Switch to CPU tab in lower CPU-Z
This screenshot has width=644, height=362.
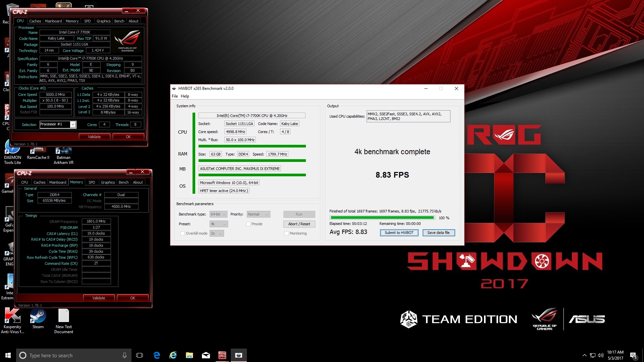click(24, 182)
